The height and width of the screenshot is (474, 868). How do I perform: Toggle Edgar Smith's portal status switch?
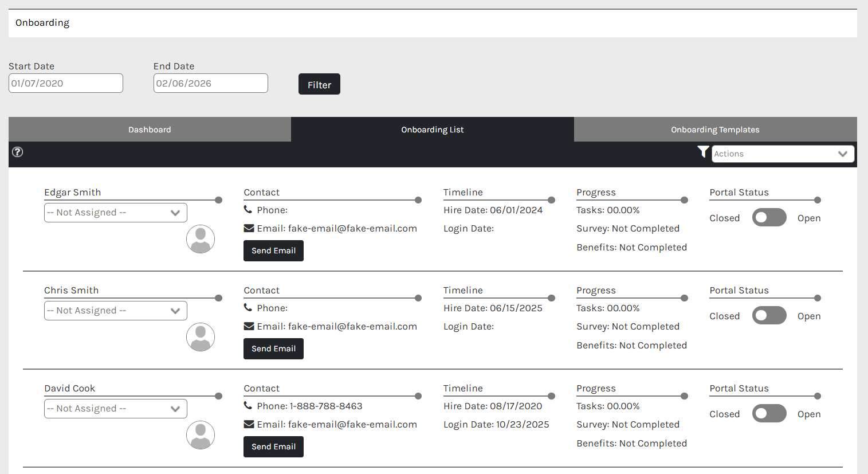[x=769, y=217]
